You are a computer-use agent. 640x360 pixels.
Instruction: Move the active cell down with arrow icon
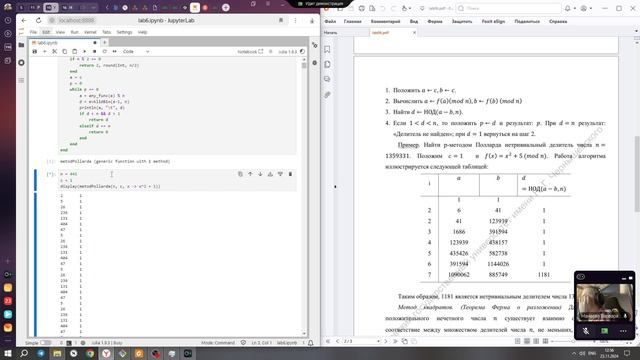tap(260, 174)
